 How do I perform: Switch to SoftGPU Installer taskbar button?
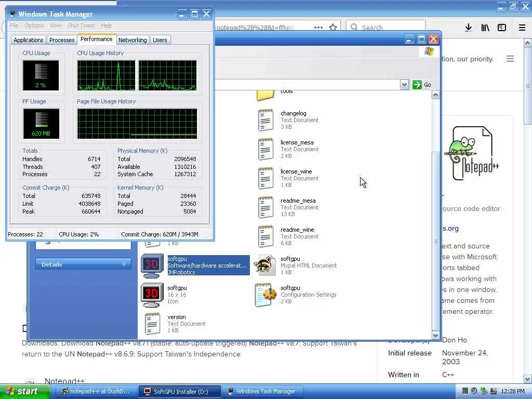tap(180, 392)
